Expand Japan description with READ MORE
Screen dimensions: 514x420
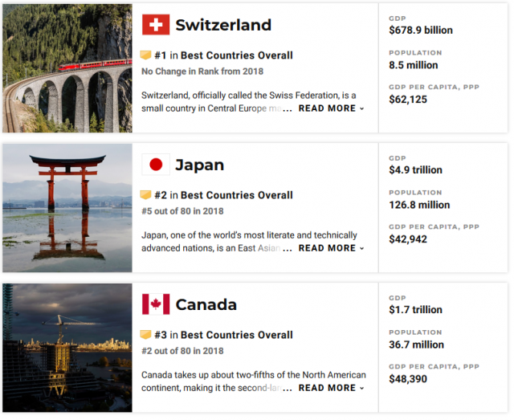pyautogui.click(x=331, y=248)
